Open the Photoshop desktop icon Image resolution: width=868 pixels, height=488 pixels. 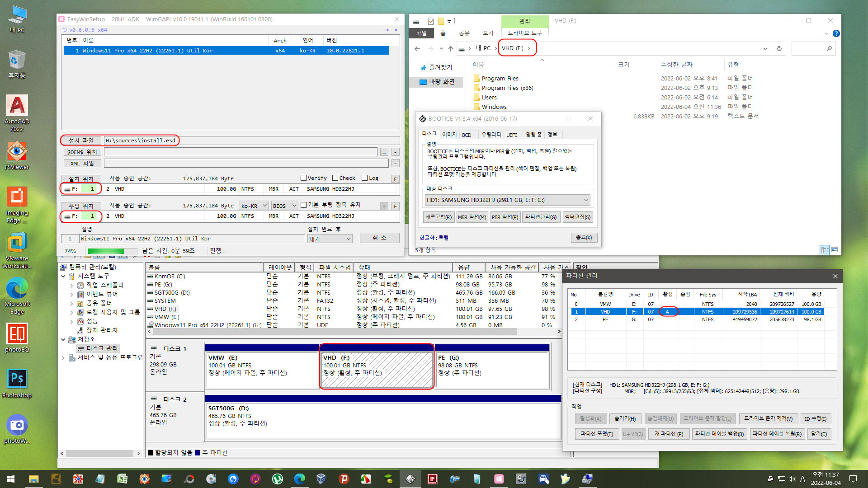tap(17, 383)
